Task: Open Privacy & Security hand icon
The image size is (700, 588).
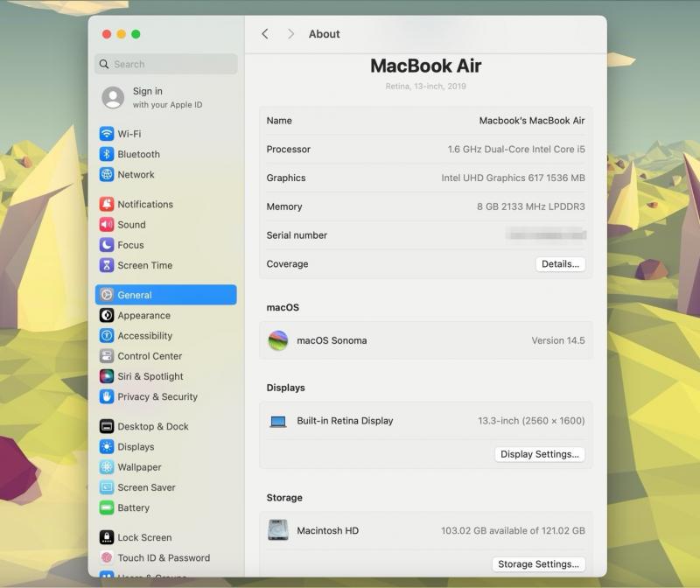Action: 107,396
